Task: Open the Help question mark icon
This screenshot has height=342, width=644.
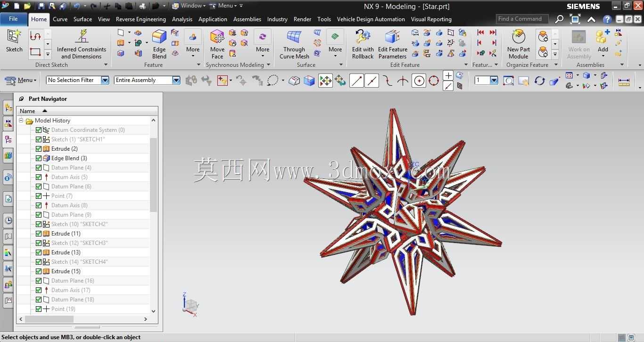Action: 607,19
